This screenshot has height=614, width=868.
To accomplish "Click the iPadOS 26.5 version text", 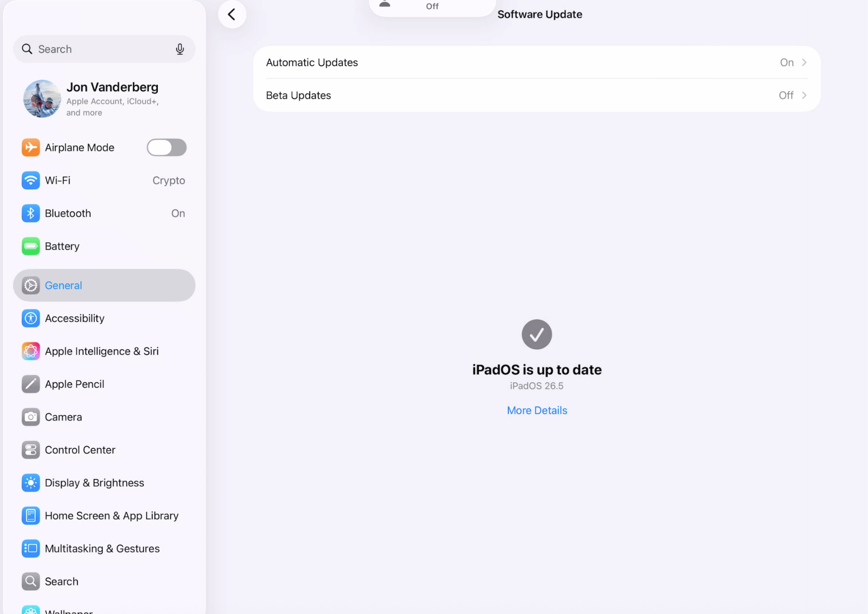I will click(x=537, y=386).
